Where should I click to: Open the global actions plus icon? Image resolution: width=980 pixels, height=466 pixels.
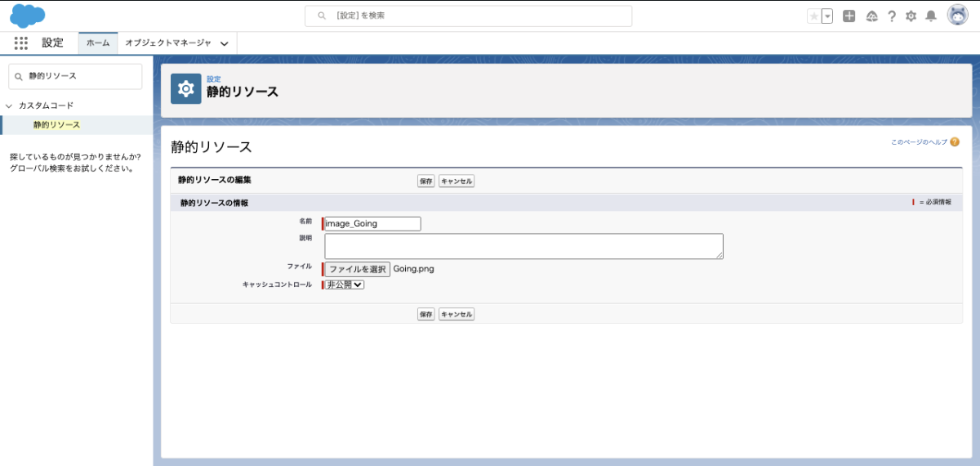(849, 16)
